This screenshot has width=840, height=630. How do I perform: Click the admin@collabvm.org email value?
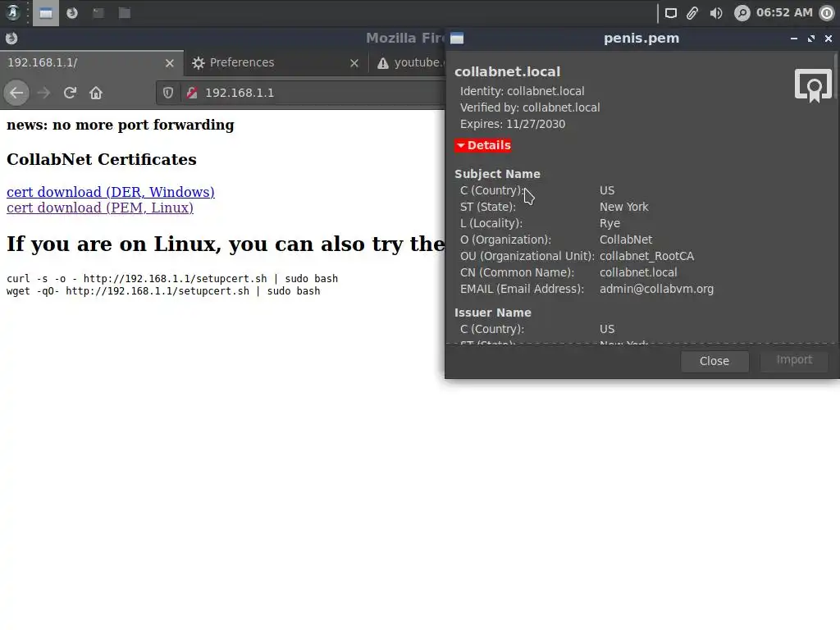click(656, 289)
